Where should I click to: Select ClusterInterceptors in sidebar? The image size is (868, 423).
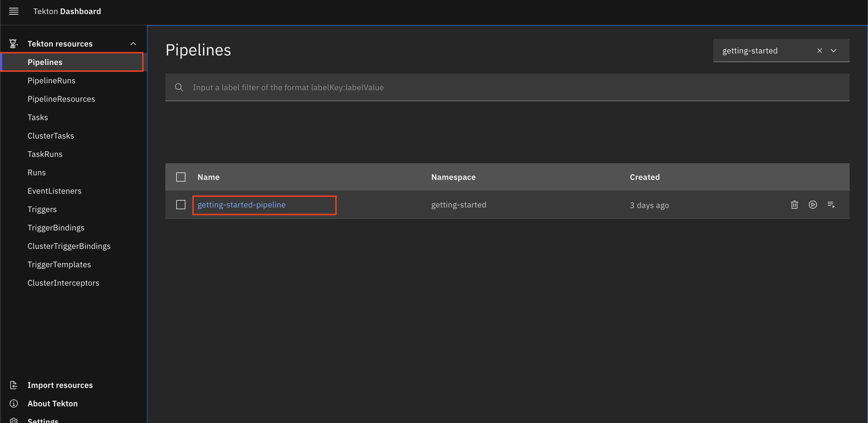click(63, 283)
